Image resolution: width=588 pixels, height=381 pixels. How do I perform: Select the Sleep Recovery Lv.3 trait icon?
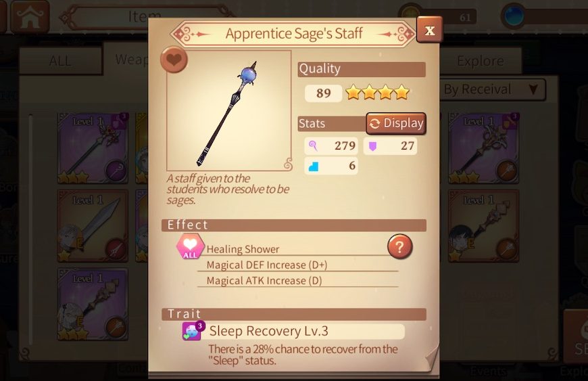click(193, 331)
